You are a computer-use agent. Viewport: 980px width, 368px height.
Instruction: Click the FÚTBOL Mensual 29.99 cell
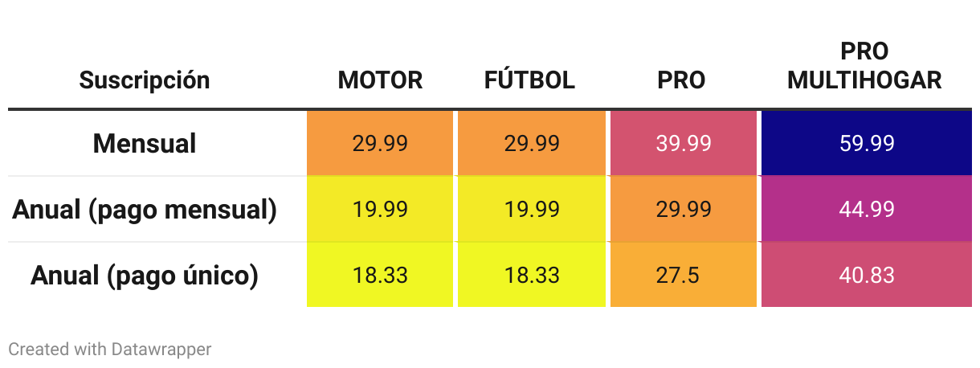532,143
